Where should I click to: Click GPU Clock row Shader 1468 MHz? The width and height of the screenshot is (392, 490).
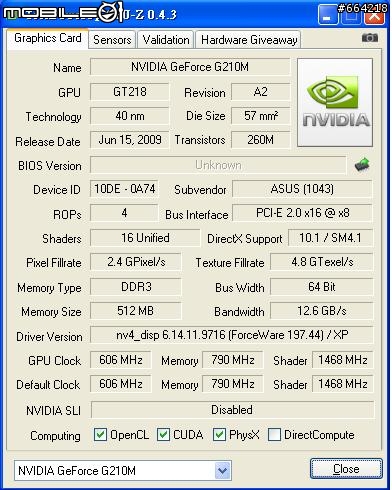coord(343,360)
